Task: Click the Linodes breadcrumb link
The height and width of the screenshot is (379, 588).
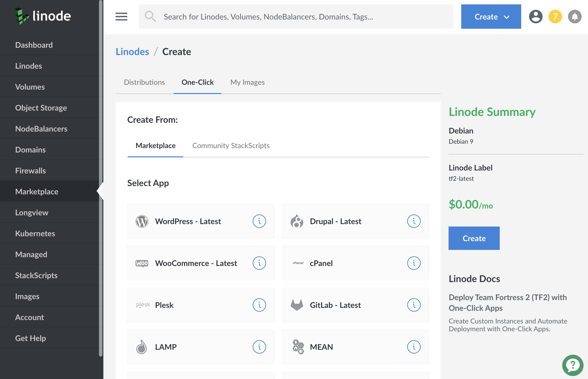Action: point(132,52)
